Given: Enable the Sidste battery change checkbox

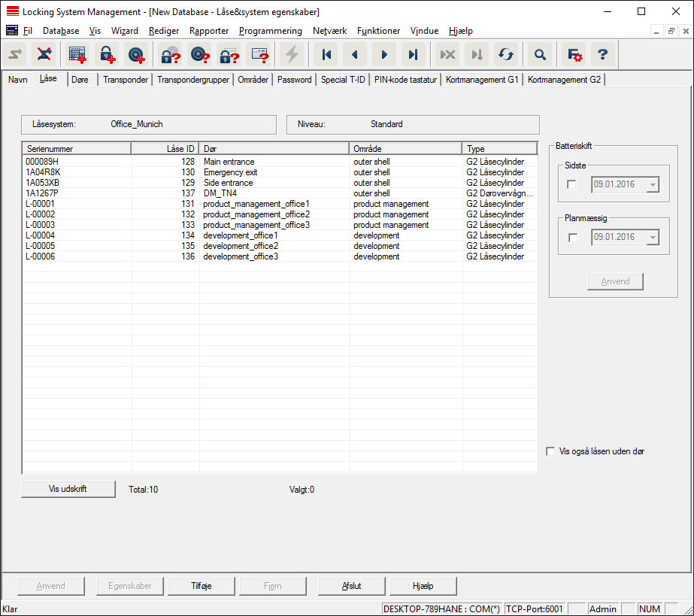Looking at the screenshot, I should [x=573, y=185].
